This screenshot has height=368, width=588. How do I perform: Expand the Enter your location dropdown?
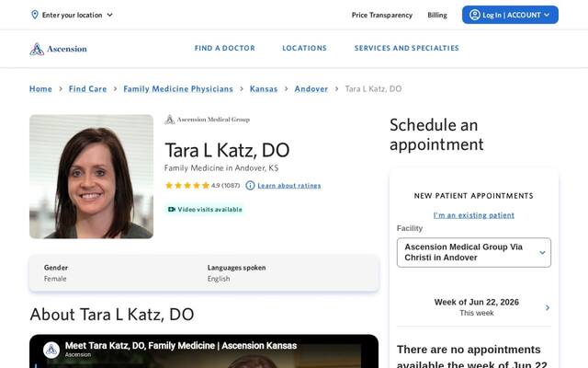coord(72,15)
